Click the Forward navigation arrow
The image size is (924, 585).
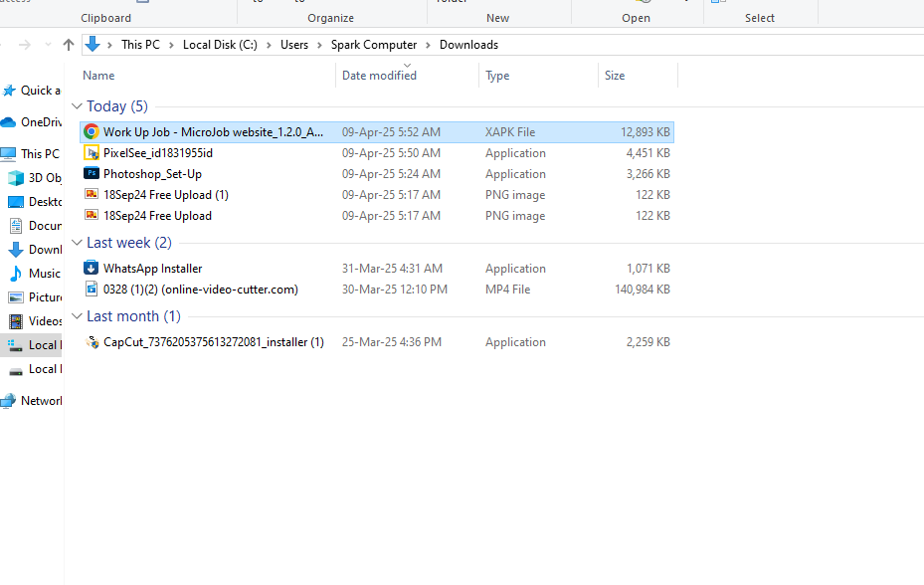coord(24,44)
